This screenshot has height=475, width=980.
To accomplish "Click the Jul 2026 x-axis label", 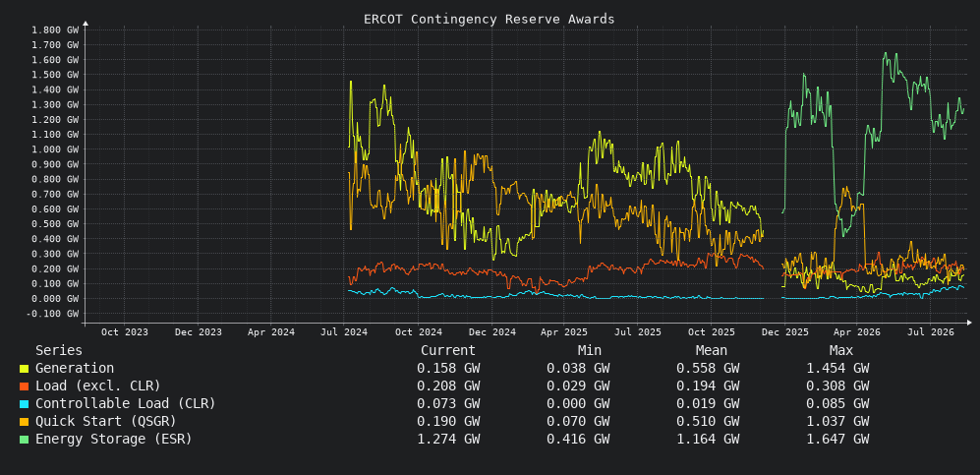I will click(x=930, y=332).
